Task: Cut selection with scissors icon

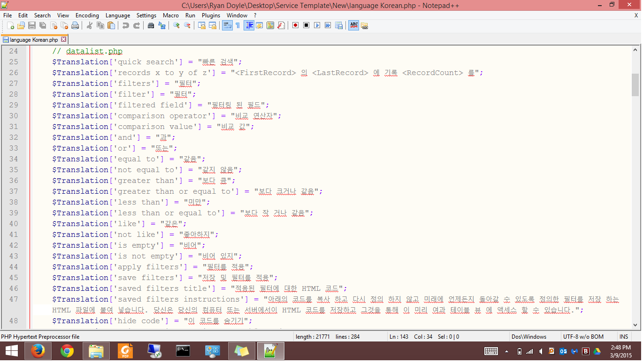Action: point(89,25)
